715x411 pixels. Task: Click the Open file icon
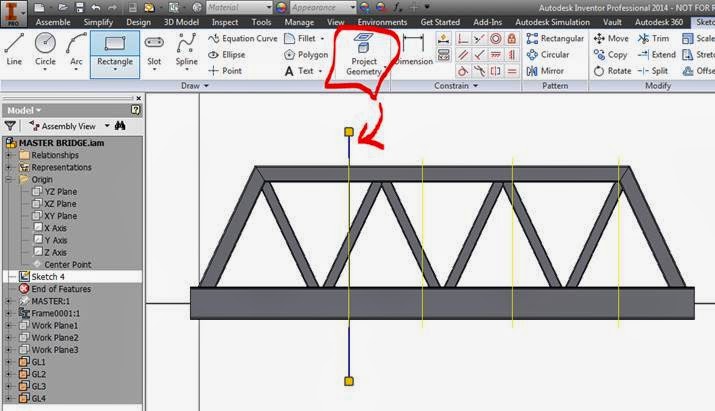pos(62,7)
